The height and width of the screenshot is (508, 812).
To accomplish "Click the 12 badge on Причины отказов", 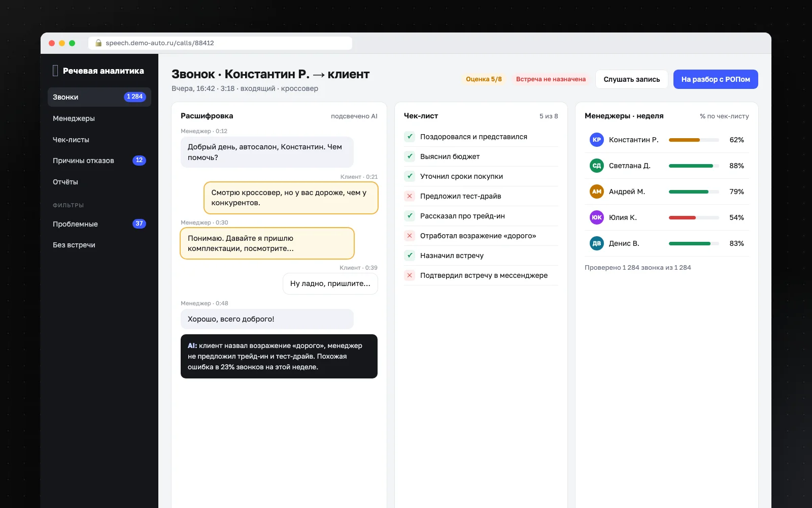I will pyautogui.click(x=139, y=160).
